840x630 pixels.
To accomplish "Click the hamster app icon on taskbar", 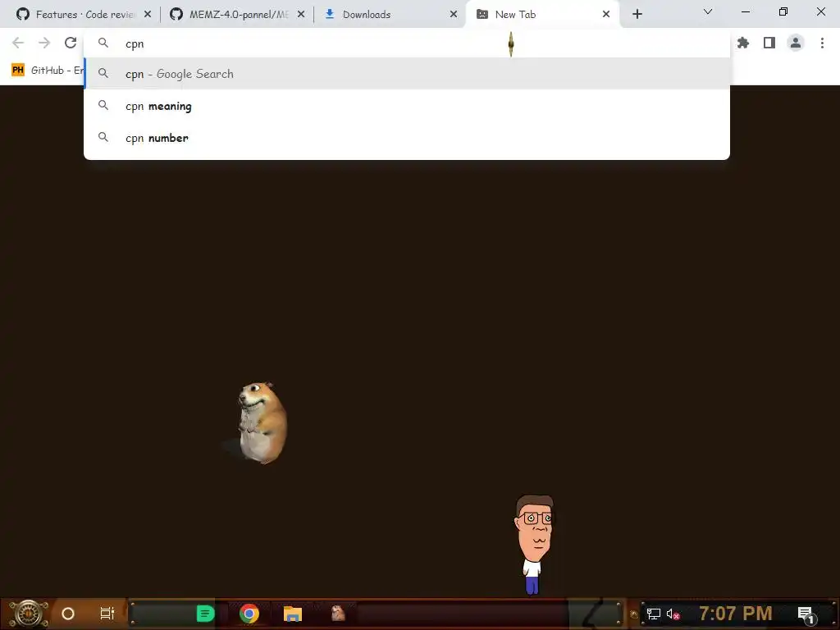I will (338, 614).
